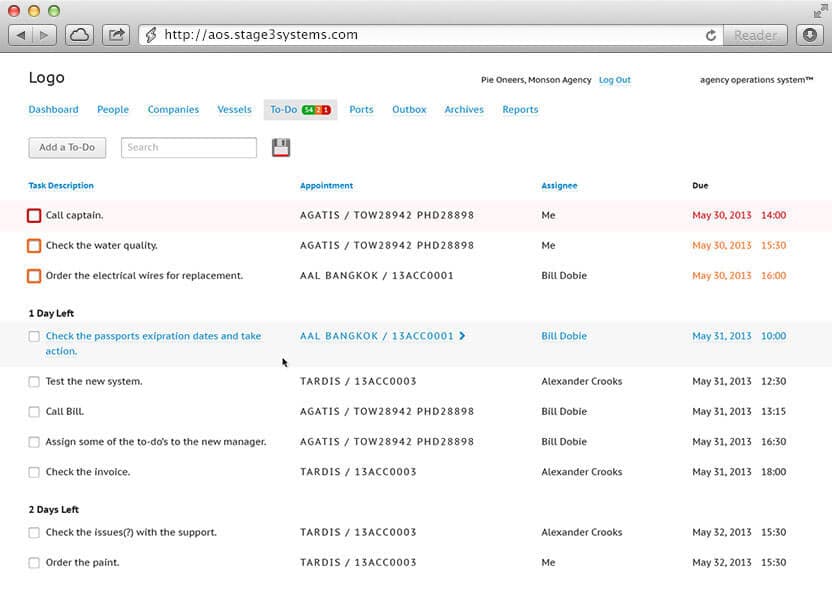Click the Add a To-Do button
This screenshot has width=832, height=599.
(x=66, y=146)
